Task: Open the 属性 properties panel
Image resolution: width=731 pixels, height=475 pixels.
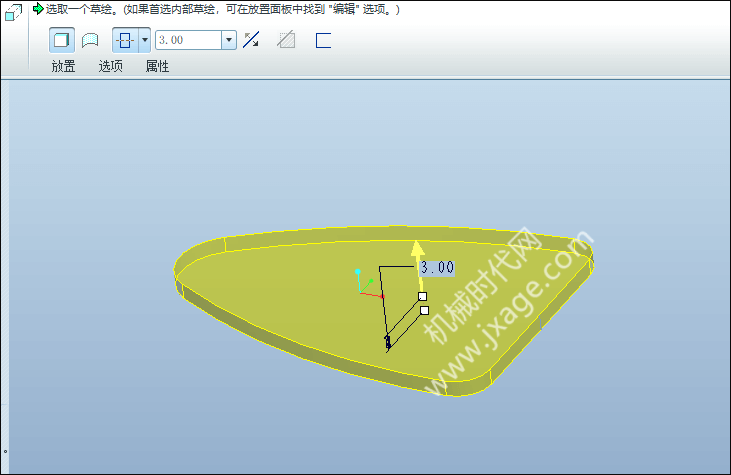Action: 157,66
